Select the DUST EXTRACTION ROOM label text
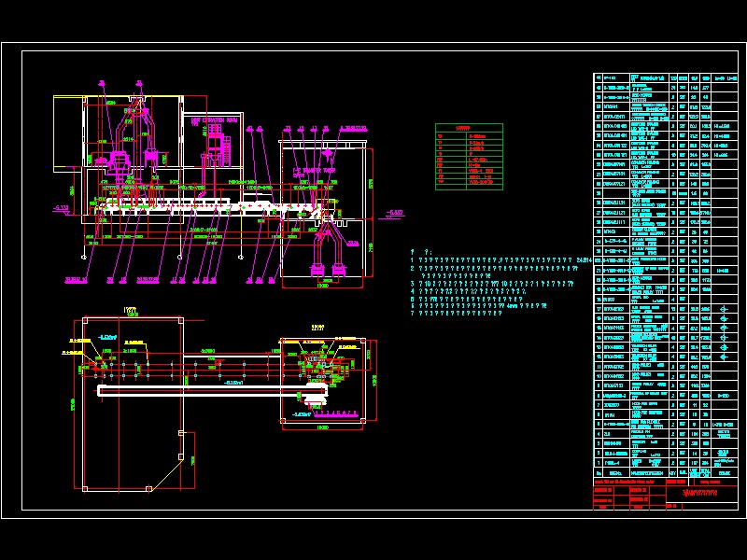 pyautogui.click(x=214, y=121)
